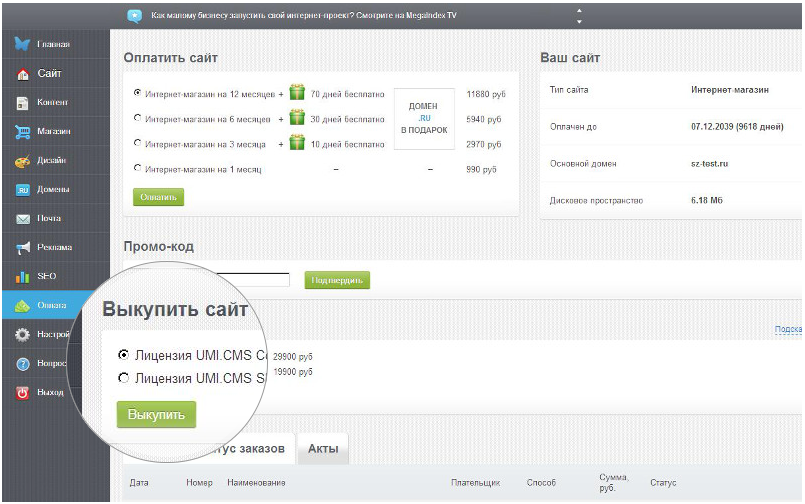Screen dimensions: 805x504
Task: Go to Магазин section
Action: [x=56, y=131]
